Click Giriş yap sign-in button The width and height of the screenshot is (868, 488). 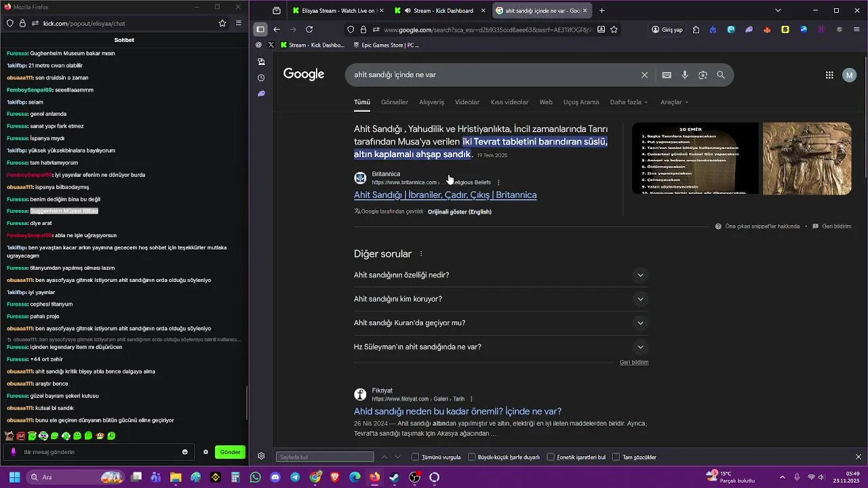[x=667, y=30]
